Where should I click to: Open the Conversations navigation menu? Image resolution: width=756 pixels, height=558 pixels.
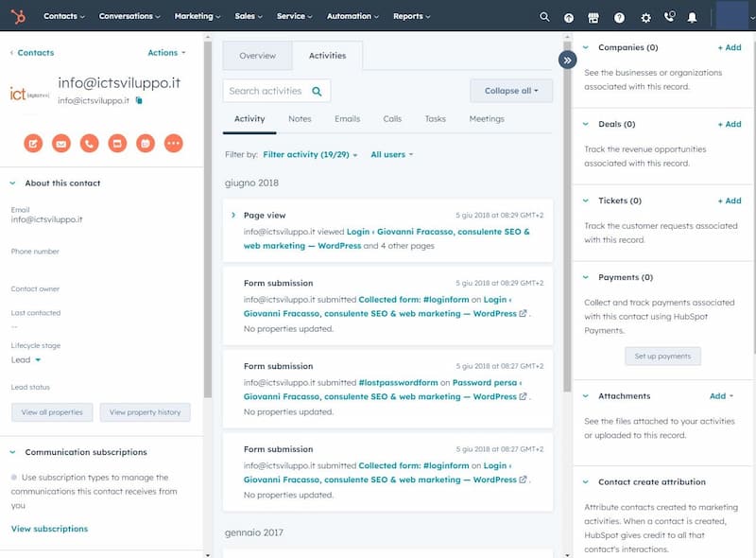pos(129,16)
